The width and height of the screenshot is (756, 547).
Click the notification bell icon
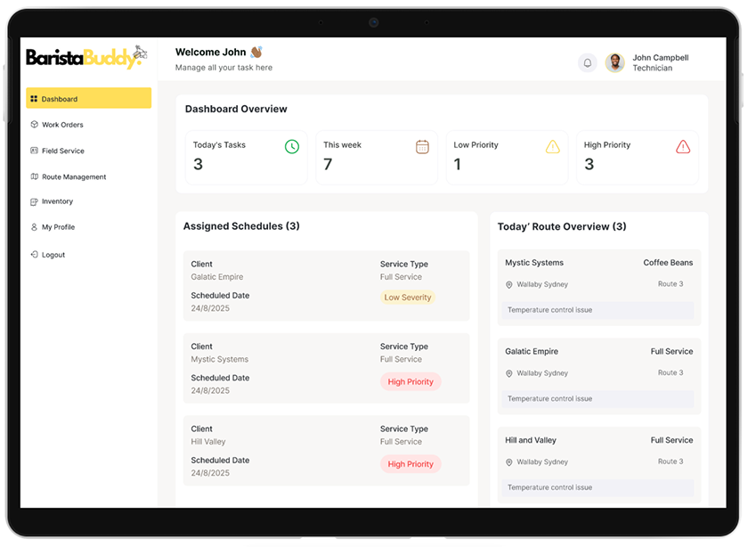click(587, 62)
